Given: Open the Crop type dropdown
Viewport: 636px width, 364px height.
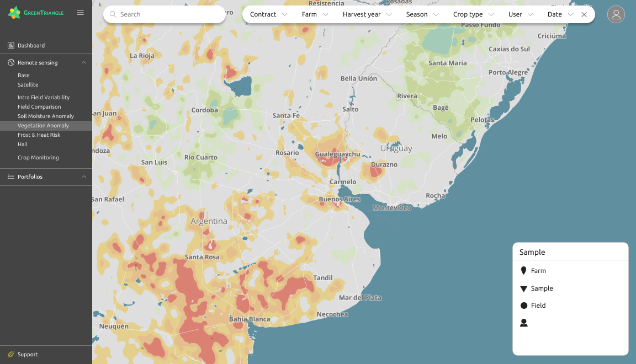Looking at the screenshot, I should pos(473,14).
